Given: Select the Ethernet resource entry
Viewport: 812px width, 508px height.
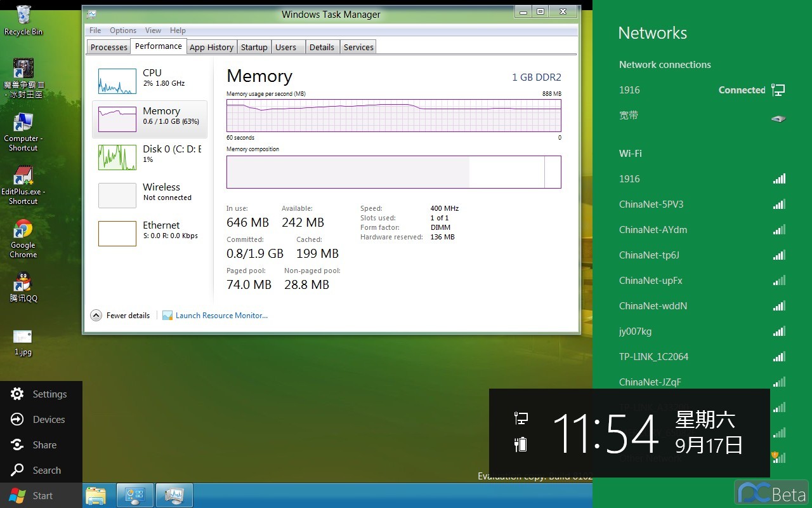Looking at the screenshot, I should (150, 234).
